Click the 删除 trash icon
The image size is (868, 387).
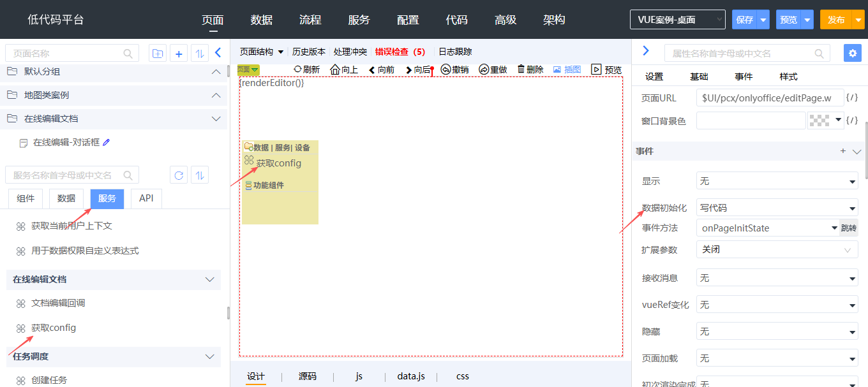coord(521,69)
